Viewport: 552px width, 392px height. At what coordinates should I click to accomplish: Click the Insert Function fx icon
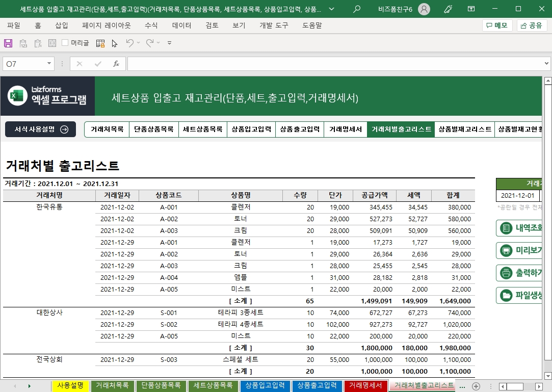116,64
